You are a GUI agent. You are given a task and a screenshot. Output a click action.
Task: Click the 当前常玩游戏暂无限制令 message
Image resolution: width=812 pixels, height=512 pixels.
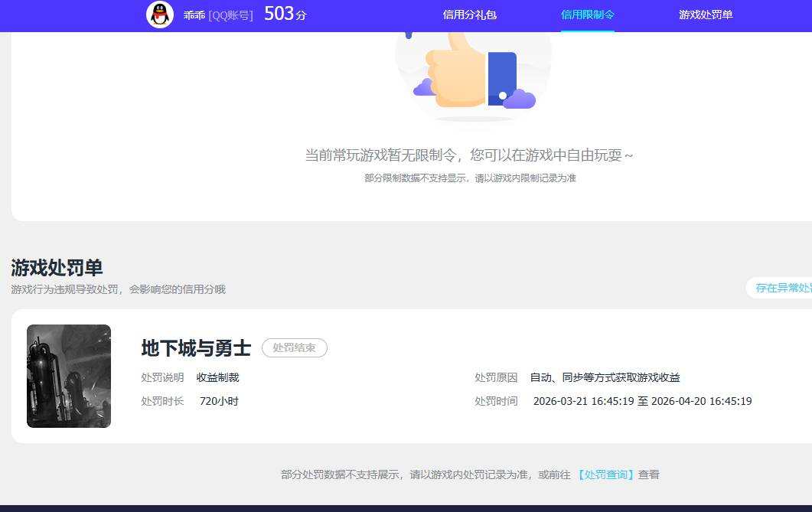tap(468, 155)
